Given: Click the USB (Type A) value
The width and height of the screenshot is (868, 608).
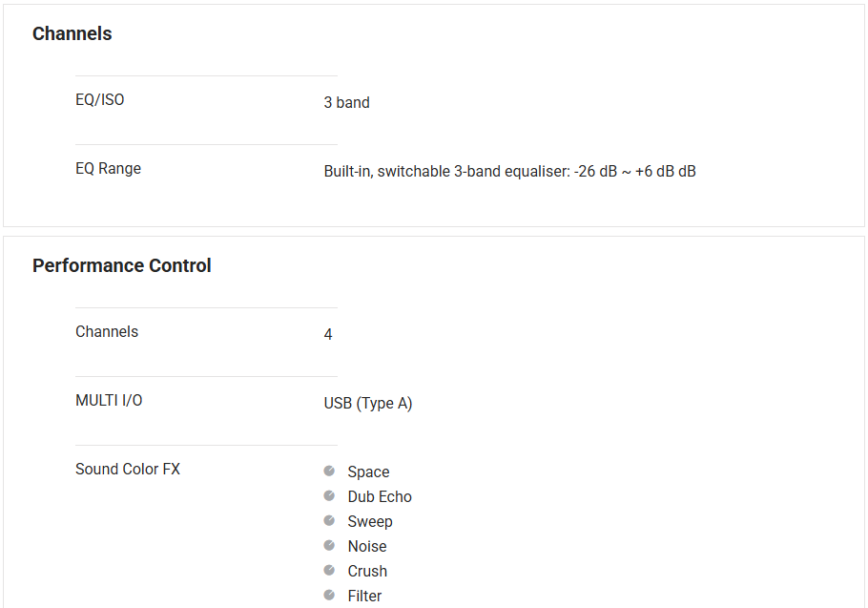Looking at the screenshot, I should tap(368, 404).
